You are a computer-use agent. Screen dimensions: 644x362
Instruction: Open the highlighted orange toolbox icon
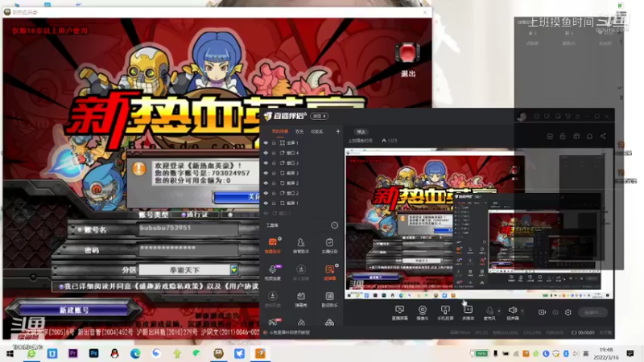[329, 272]
